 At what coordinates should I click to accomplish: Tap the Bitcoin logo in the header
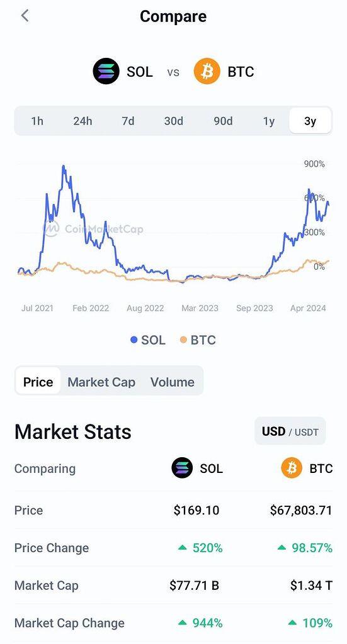click(207, 72)
